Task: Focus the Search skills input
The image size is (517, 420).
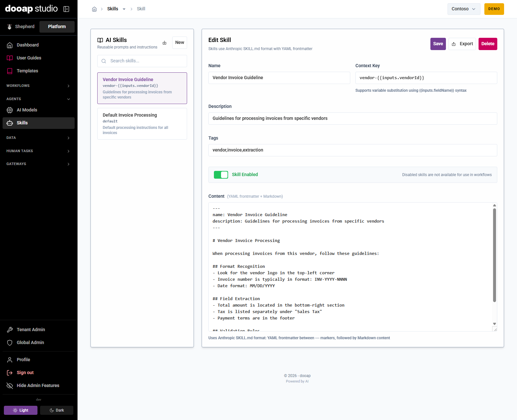Action: (x=142, y=61)
